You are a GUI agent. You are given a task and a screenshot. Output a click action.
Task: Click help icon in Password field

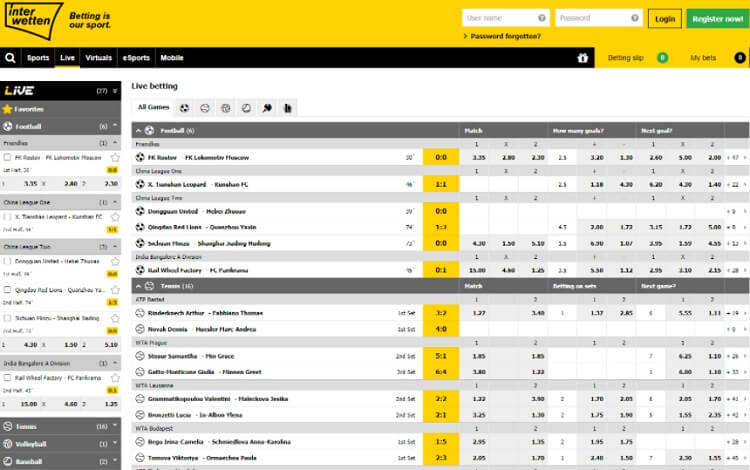[635, 18]
